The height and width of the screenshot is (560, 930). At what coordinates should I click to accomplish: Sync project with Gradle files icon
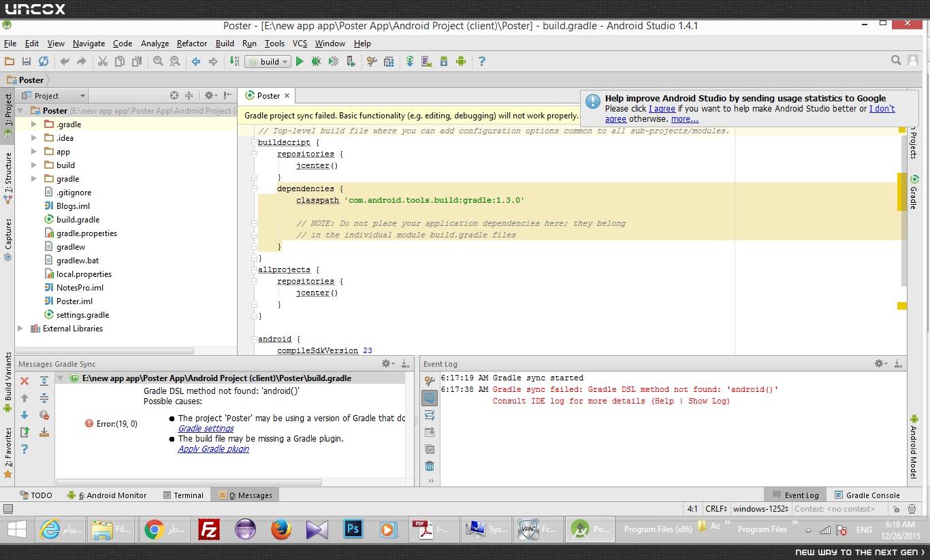tap(410, 61)
